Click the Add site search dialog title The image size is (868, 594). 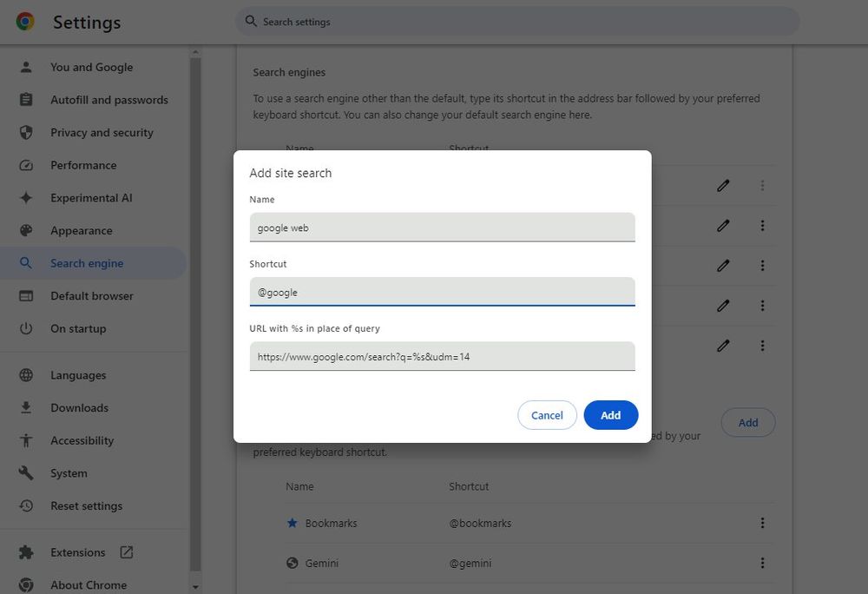pyautogui.click(x=291, y=173)
